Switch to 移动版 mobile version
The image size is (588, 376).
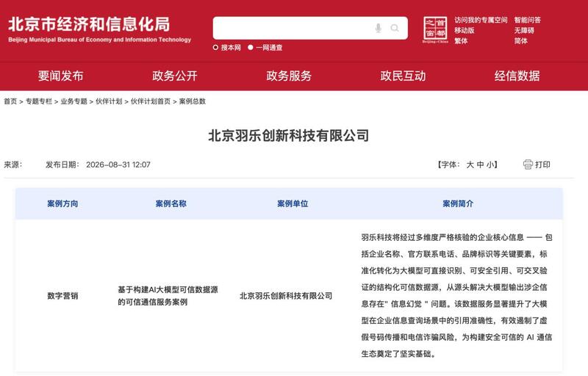pyautogui.click(x=465, y=30)
